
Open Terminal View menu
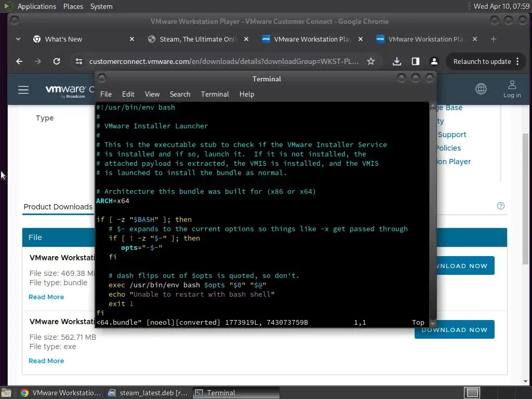point(152,94)
